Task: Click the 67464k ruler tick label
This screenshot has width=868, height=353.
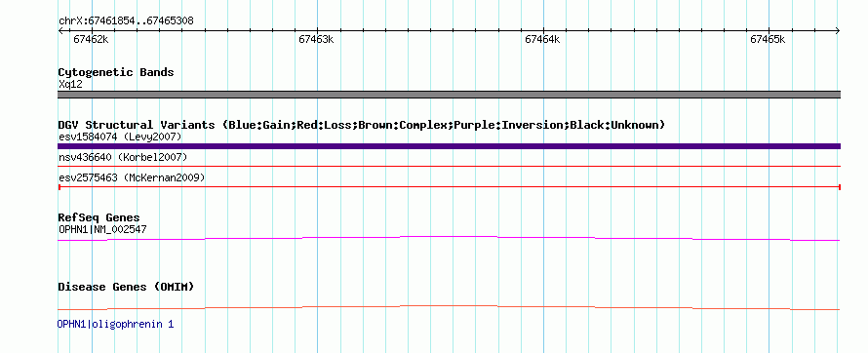Action: coord(542,39)
